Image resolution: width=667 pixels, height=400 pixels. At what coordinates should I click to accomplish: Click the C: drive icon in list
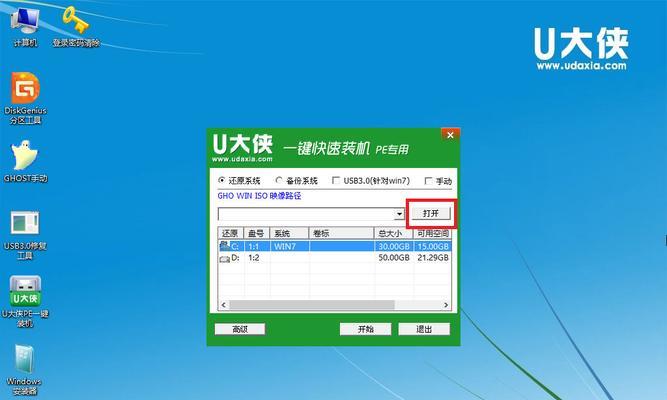[x=225, y=246]
